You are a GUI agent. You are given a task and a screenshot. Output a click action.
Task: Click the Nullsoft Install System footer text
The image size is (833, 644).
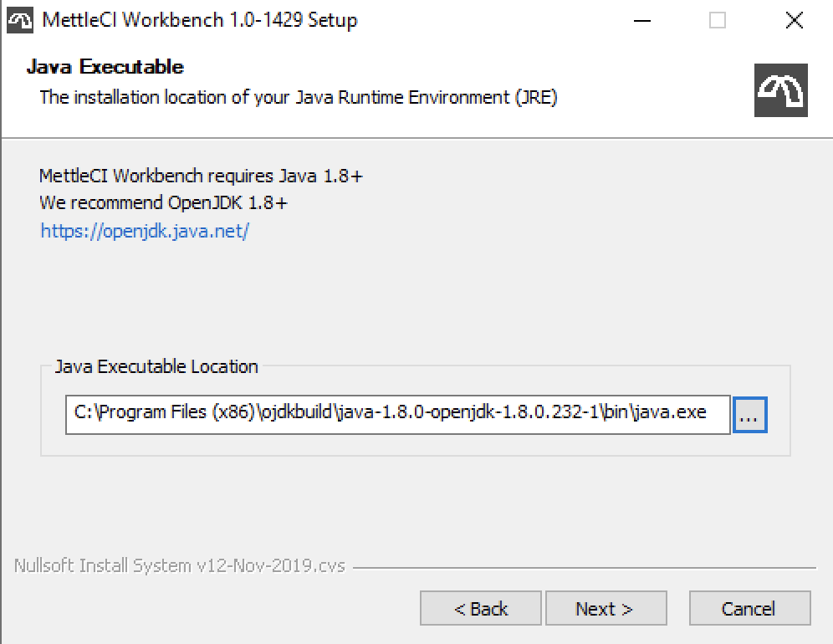(176, 565)
